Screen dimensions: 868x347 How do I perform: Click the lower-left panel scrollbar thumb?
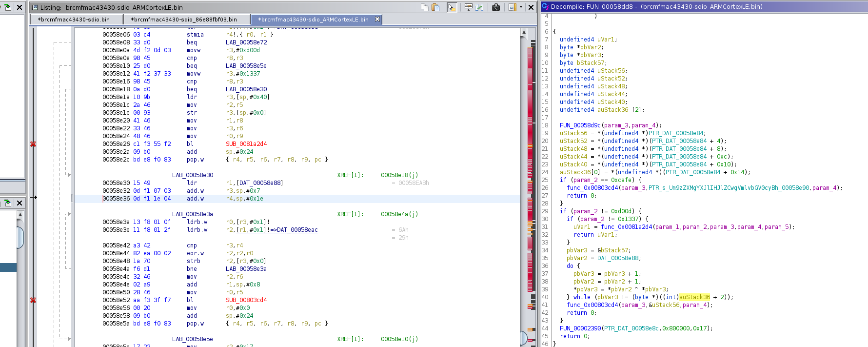pos(20,237)
